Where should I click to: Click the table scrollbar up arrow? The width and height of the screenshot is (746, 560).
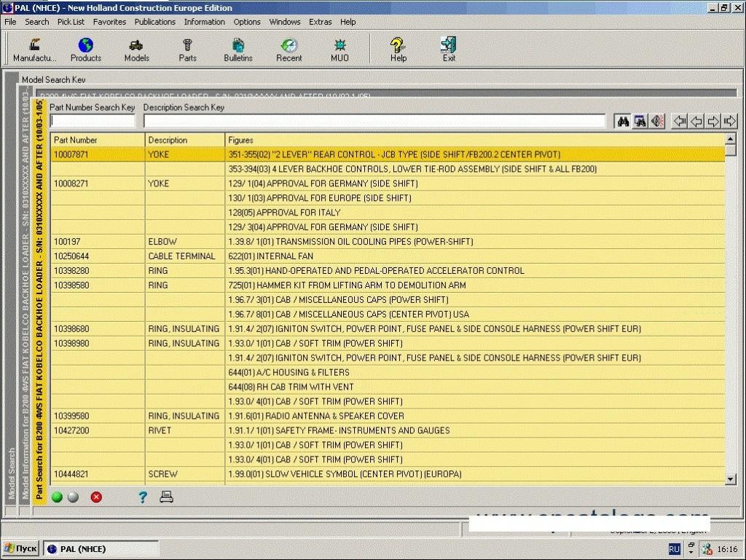tap(731, 139)
